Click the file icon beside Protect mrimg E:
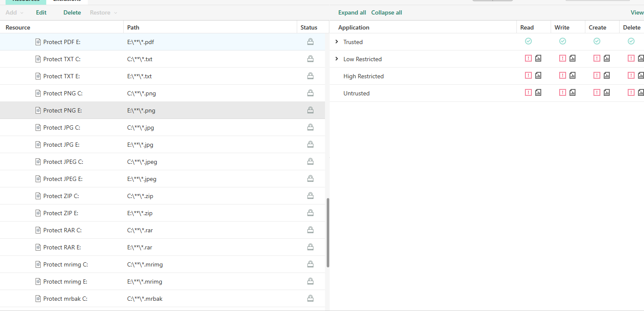644x311 pixels. [38, 281]
